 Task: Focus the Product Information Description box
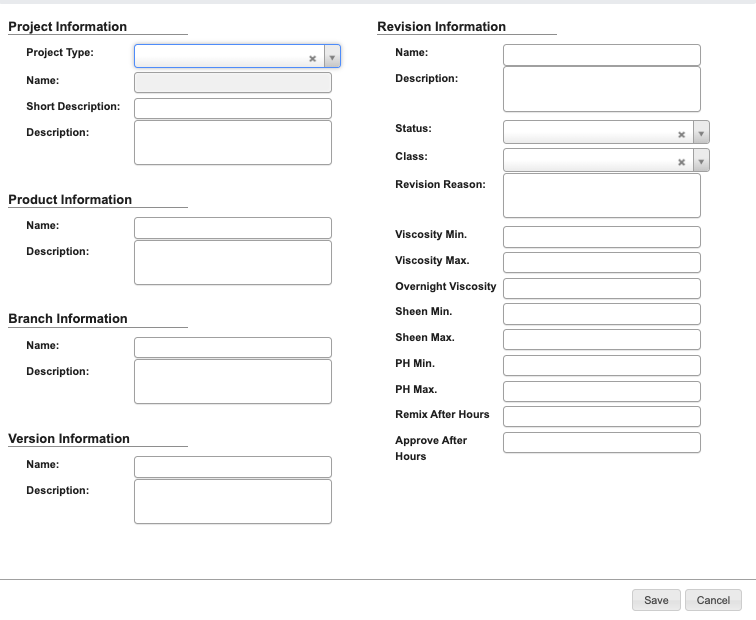point(233,263)
